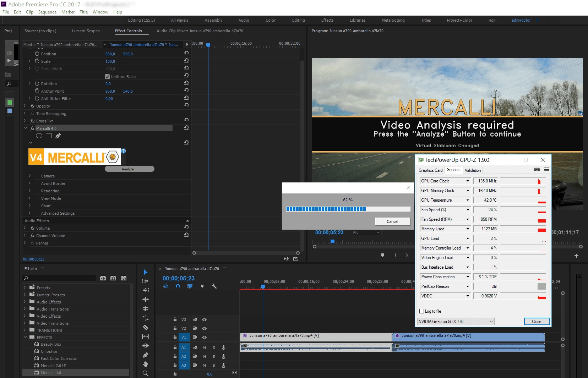Expand the Camera settings group

coord(30,176)
